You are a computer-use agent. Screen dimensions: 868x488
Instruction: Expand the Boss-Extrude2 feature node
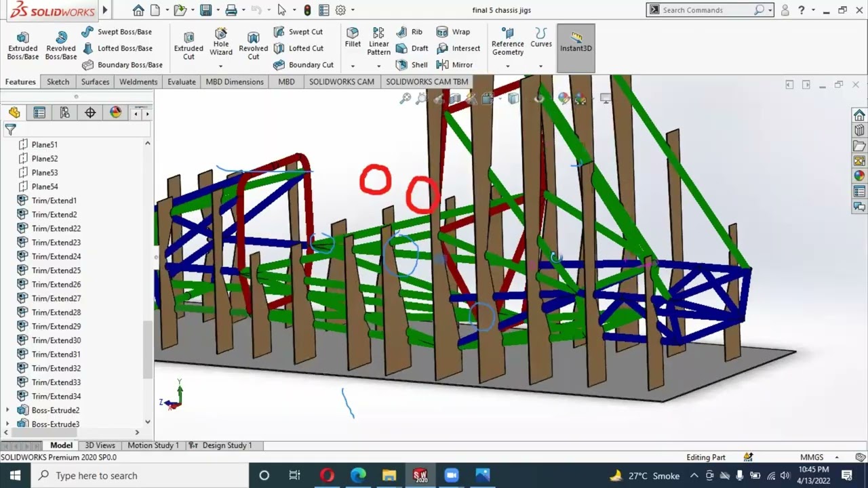pyautogui.click(x=7, y=410)
